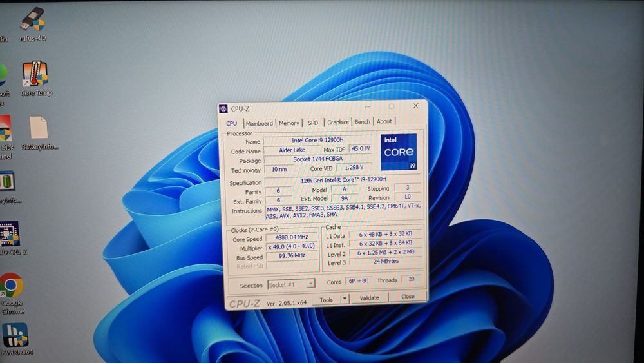644x363 pixels.
Task: Click the Alder Lake code name value
Action: [292, 150]
